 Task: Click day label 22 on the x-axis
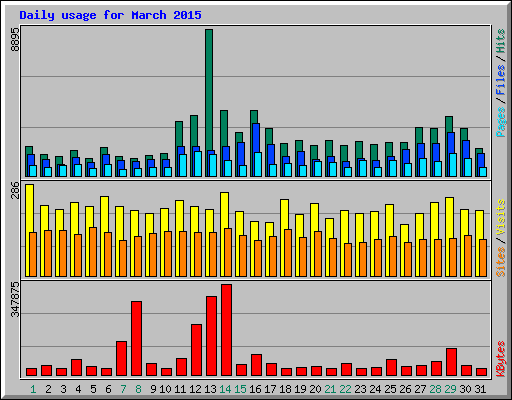tap(345, 389)
